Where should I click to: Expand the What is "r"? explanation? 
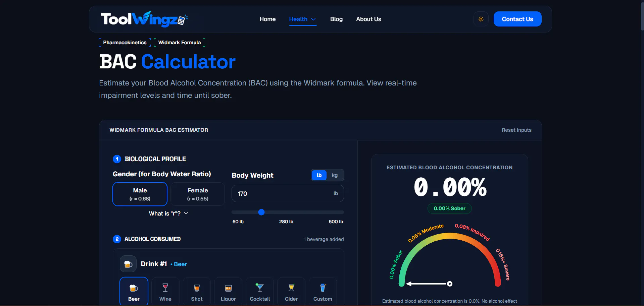tap(168, 213)
